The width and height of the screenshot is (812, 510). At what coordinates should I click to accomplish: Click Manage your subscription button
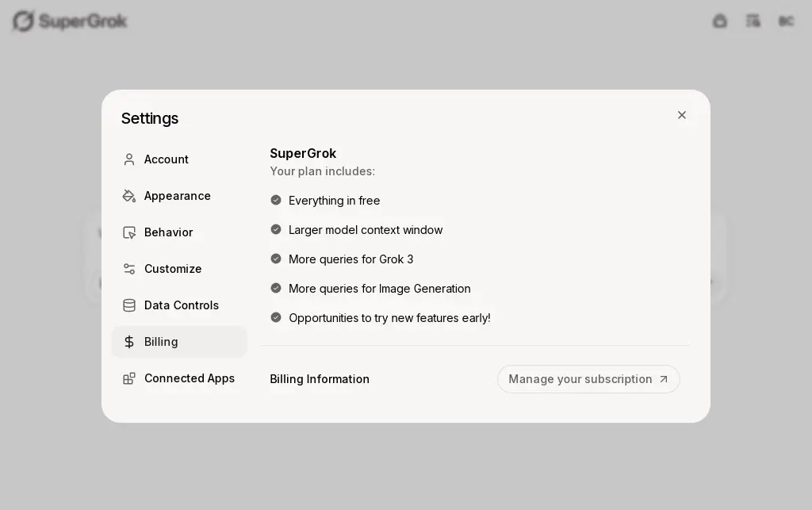588,379
